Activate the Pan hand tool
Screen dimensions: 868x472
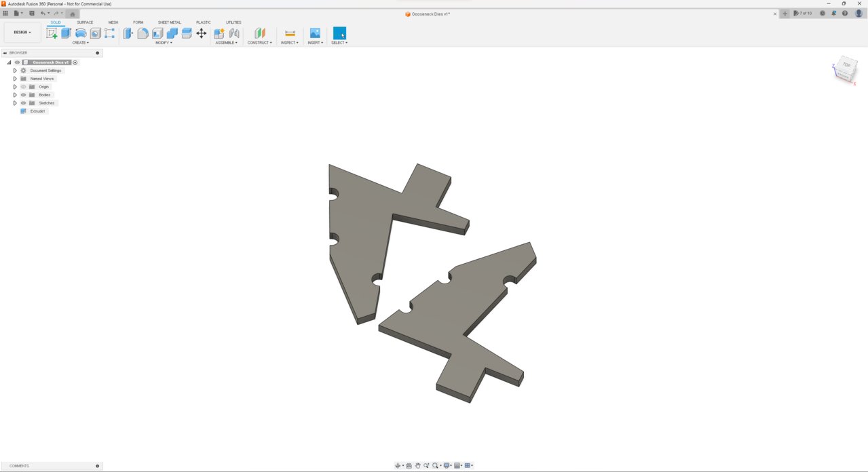click(x=417, y=465)
